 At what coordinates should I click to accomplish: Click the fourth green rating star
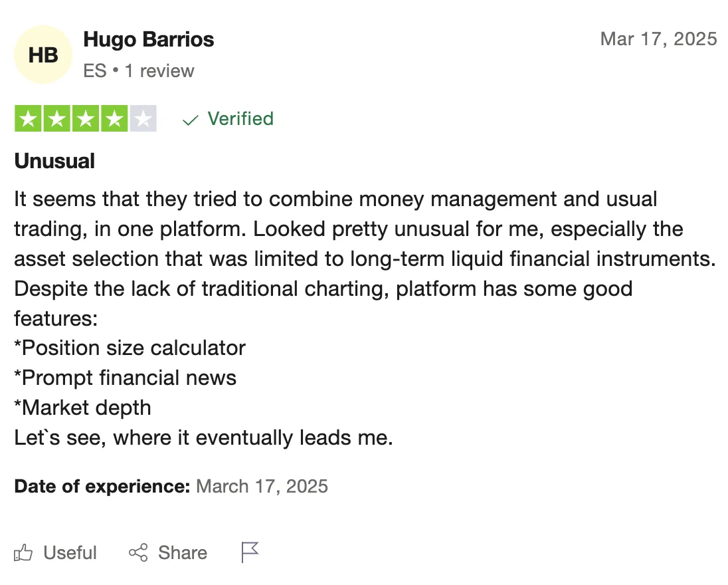114,119
